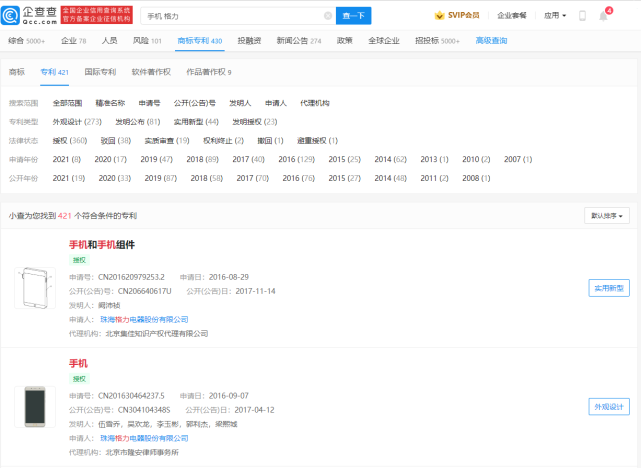Filter by 实用新型 (44) patent type

(196, 122)
